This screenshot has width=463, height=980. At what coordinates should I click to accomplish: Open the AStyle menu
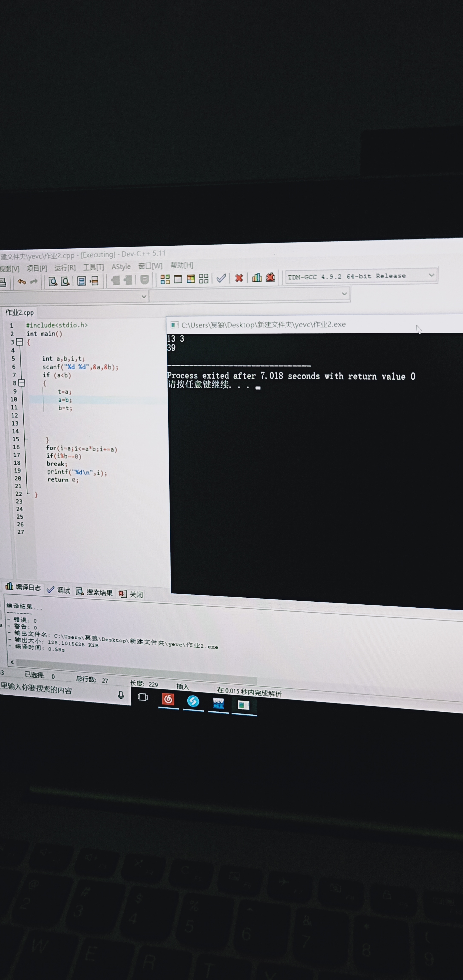click(121, 266)
